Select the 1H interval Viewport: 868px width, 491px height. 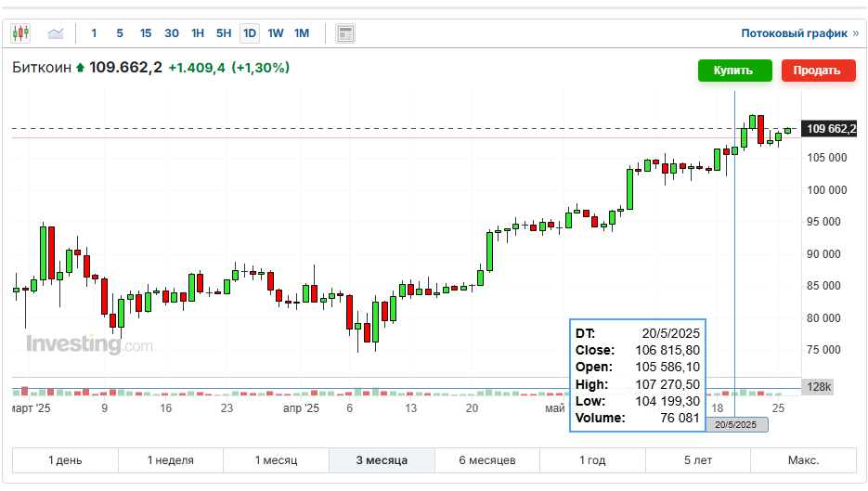pyautogui.click(x=198, y=33)
